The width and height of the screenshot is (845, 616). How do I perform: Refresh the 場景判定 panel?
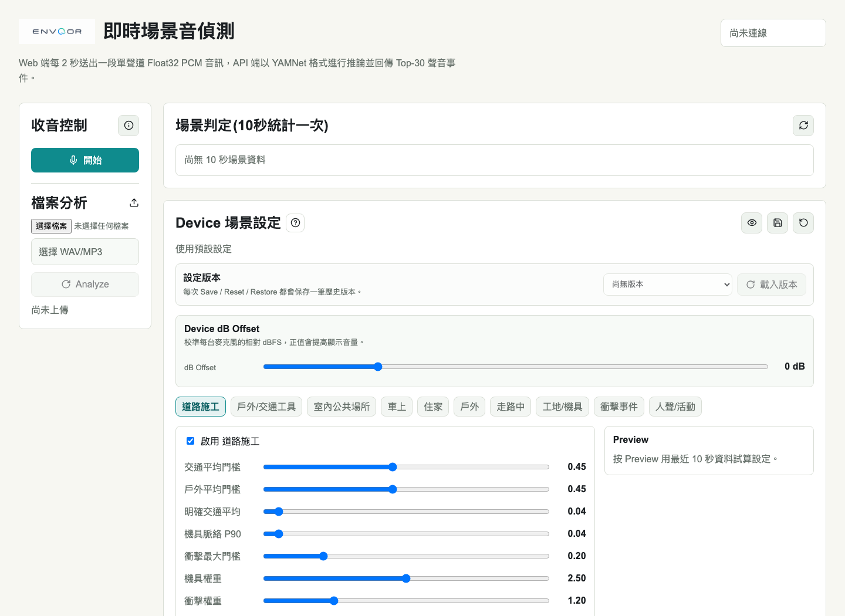tap(803, 126)
